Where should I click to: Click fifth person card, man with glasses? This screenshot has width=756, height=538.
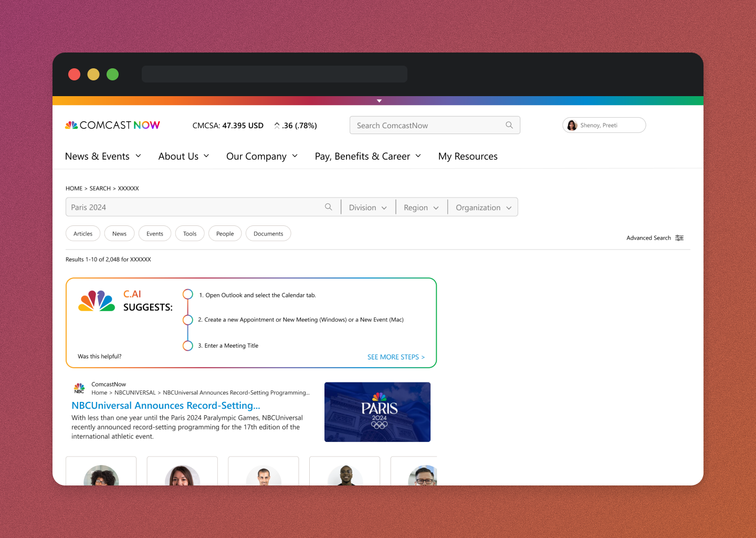tap(414, 471)
